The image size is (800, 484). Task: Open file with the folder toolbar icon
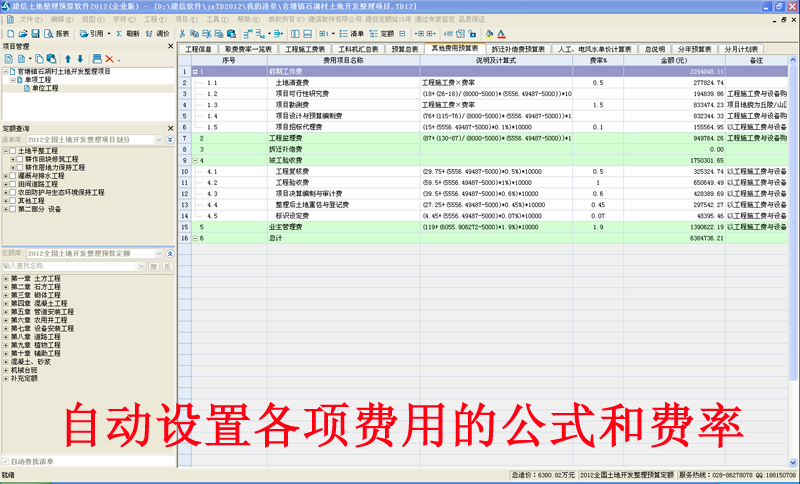tap(20, 33)
